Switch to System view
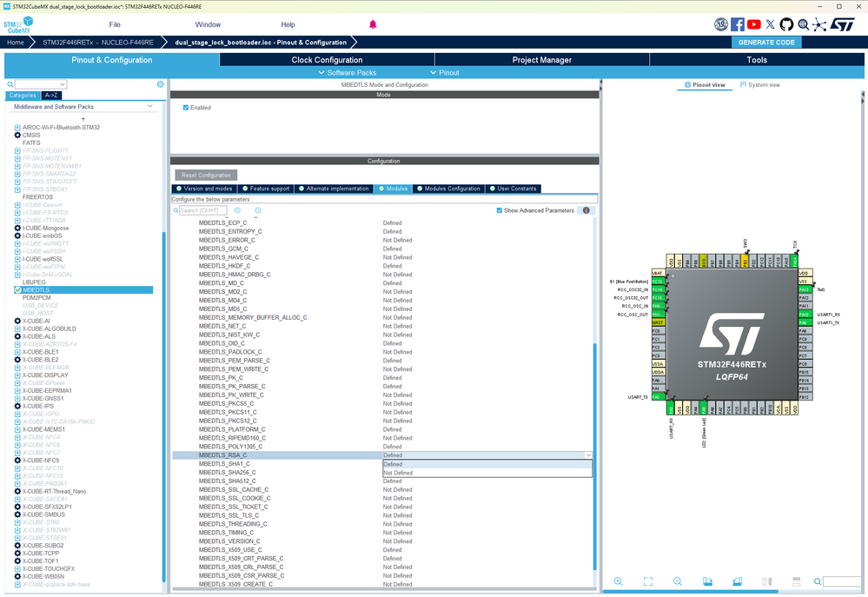This screenshot has height=597, width=868. click(x=760, y=85)
